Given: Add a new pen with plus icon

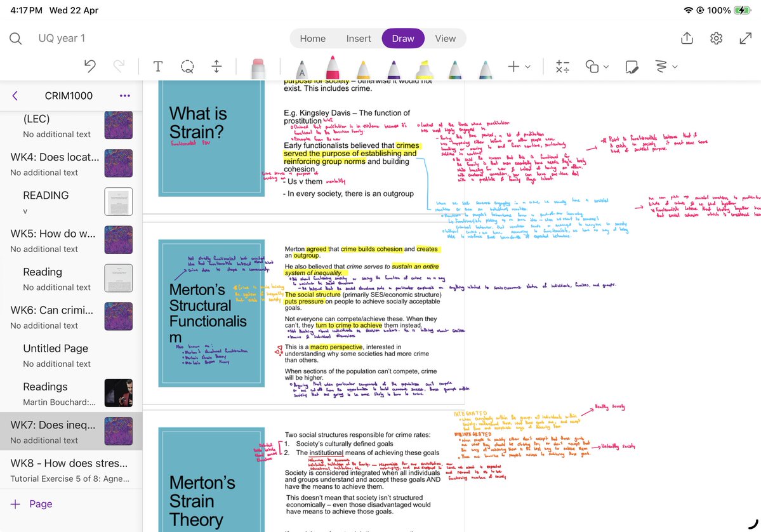Looking at the screenshot, I should pyautogui.click(x=513, y=67).
